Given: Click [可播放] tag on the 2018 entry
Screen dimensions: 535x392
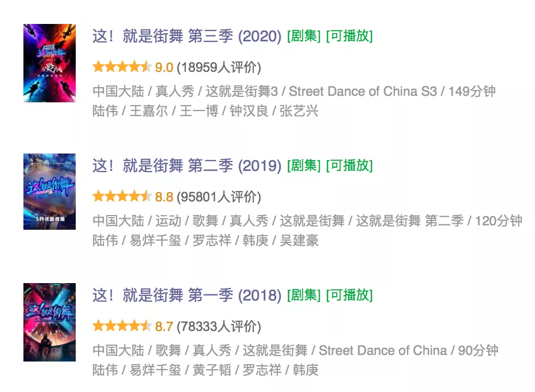Looking at the screenshot, I should tap(349, 295).
